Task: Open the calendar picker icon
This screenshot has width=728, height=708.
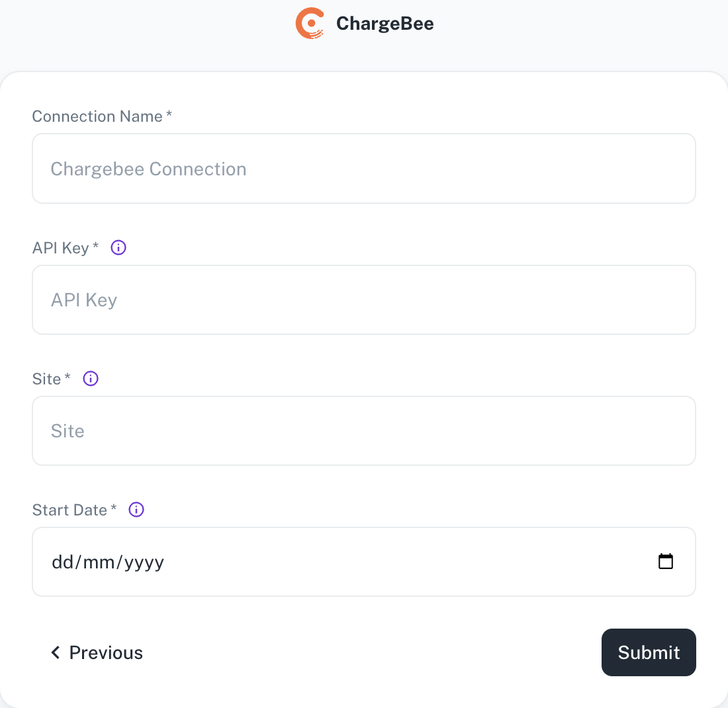Action: [x=665, y=561]
